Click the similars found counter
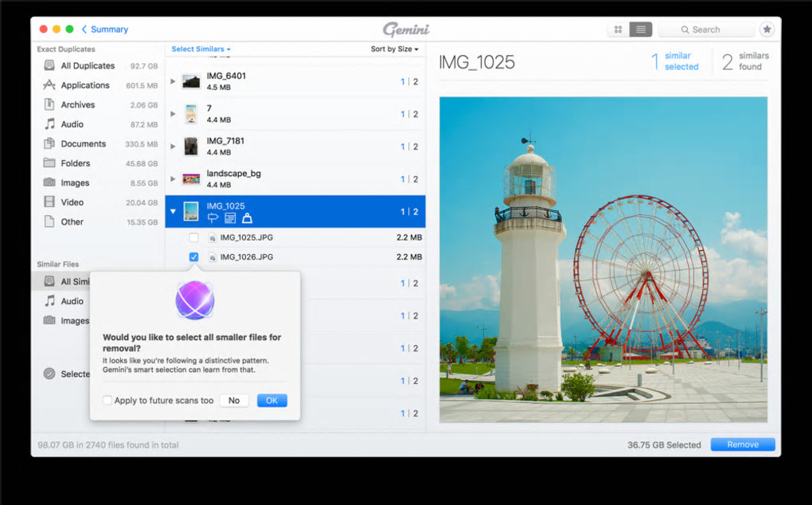Screen dimensions: 812x505 tap(745, 61)
